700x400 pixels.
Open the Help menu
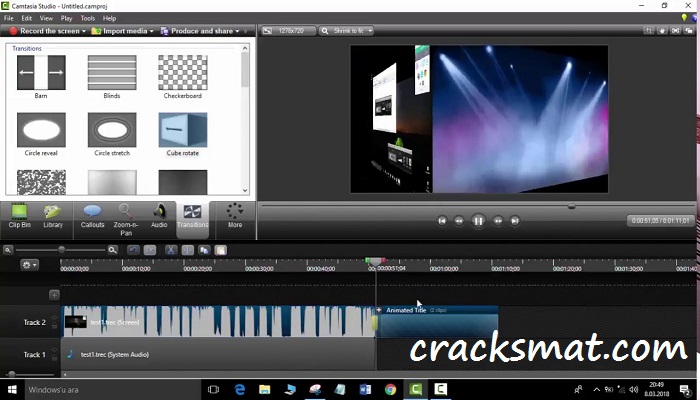point(109,18)
